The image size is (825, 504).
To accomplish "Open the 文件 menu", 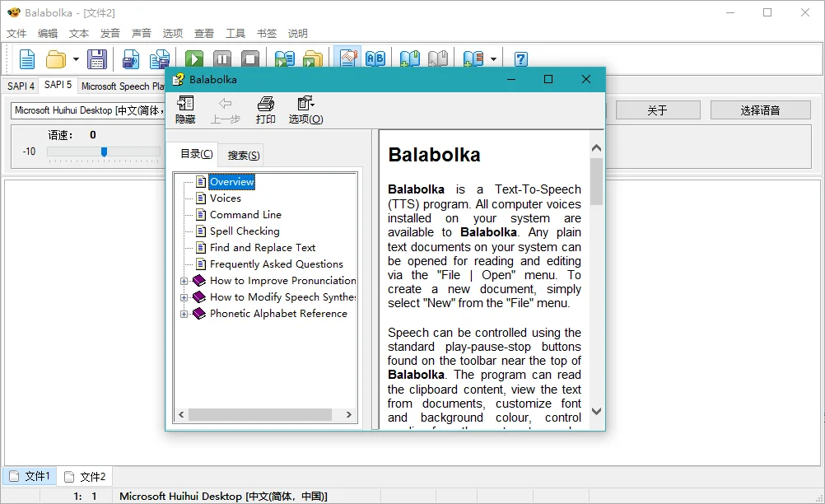I will point(16,34).
